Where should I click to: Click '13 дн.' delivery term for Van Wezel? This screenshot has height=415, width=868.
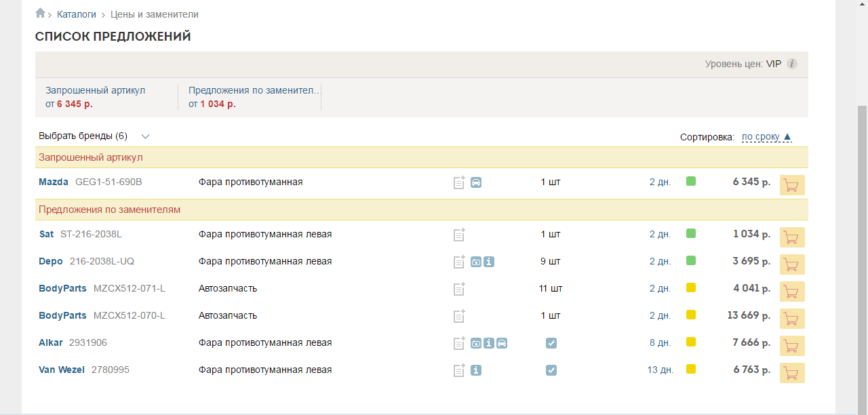pos(660,370)
